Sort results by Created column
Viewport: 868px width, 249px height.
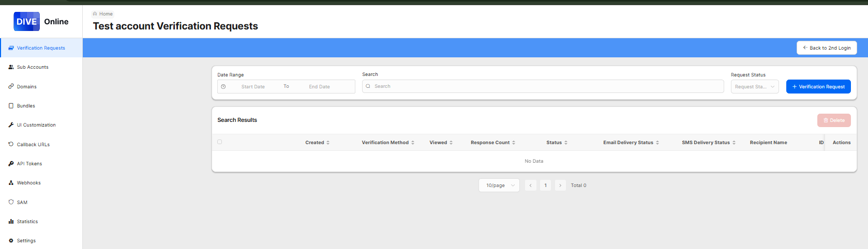point(327,143)
